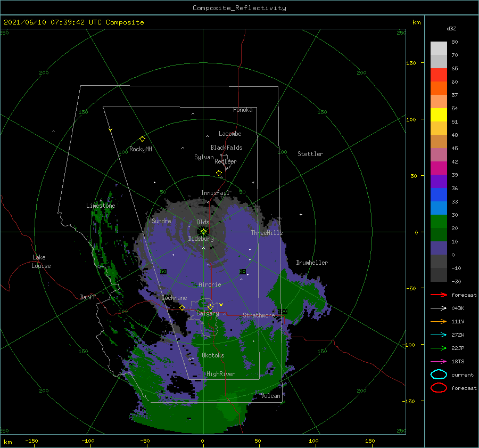Click the Vulcan city label

pos(270,396)
